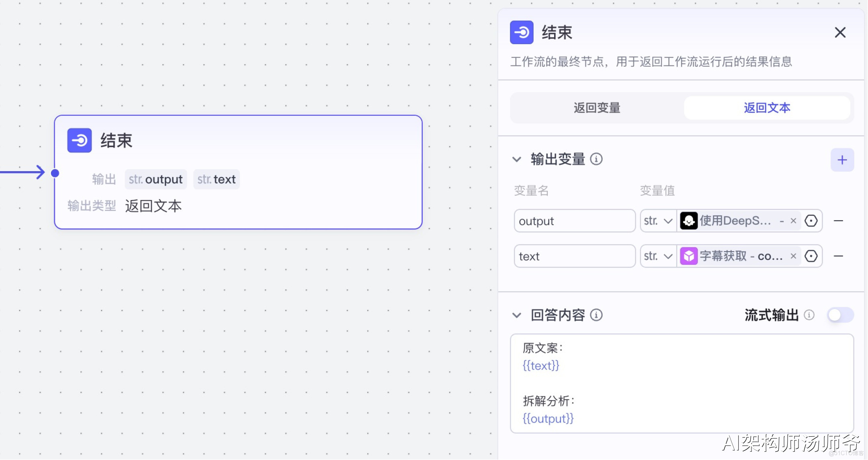Viewport: 868px width, 460px height.
Task: Click the info icon next to 回答内容
Action: tap(596, 315)
